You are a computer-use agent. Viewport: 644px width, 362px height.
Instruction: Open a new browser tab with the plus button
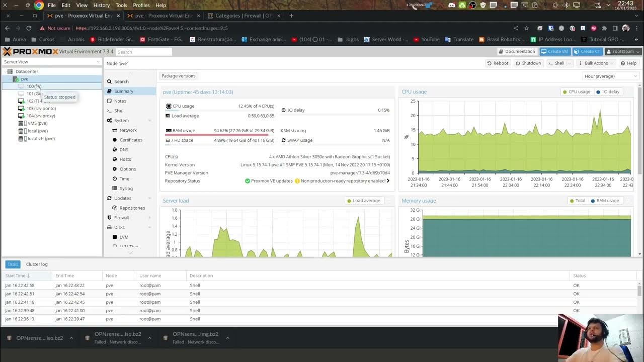[291, 16]
